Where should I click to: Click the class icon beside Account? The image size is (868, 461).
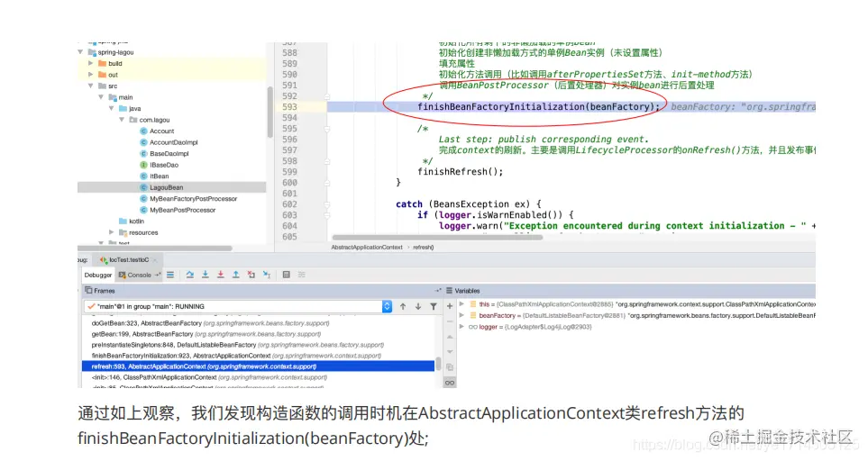click(x=143, y=131)
